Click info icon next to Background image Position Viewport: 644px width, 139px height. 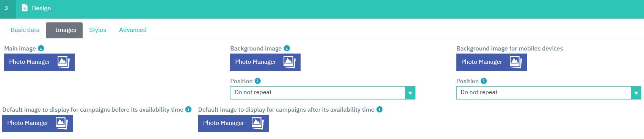pos(258,81)
